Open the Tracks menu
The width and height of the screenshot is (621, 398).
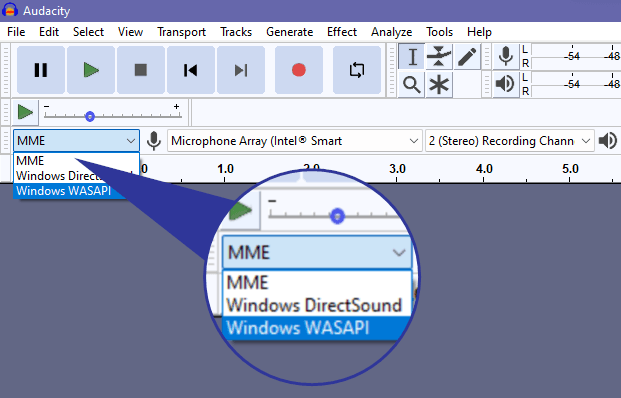coord(236,32)
